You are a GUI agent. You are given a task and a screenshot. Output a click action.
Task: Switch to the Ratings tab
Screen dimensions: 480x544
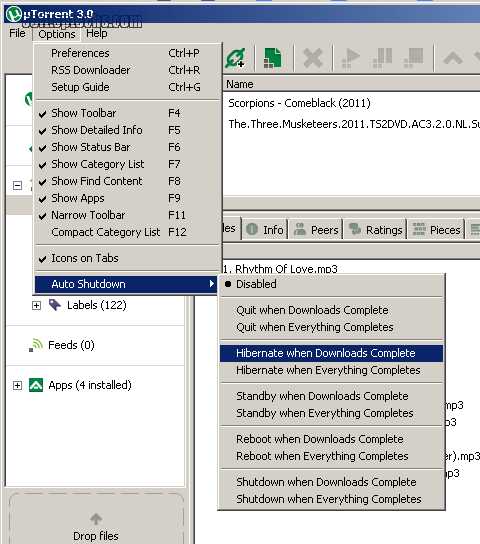[x=375, y=229]
